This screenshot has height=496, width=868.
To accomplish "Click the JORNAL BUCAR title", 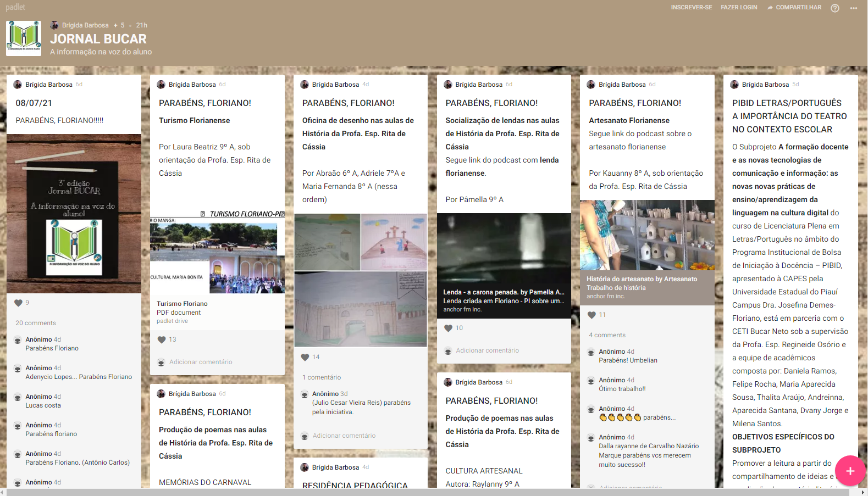I will coord(98,39).
